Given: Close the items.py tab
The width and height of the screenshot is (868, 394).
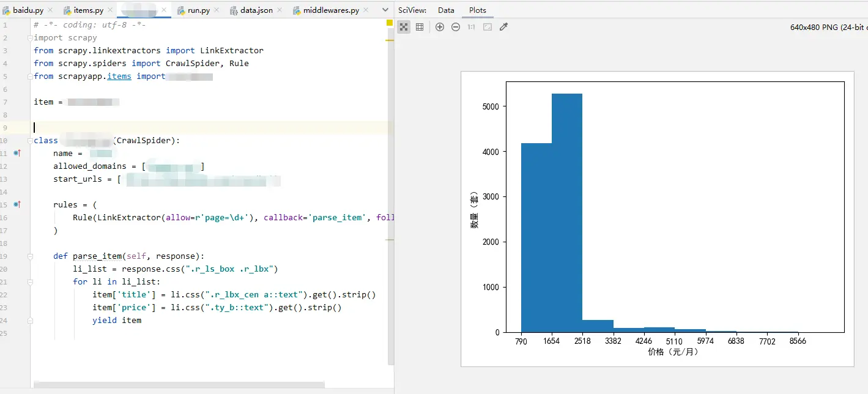Looking at the screenshot, I should click(x=109, y=10).
